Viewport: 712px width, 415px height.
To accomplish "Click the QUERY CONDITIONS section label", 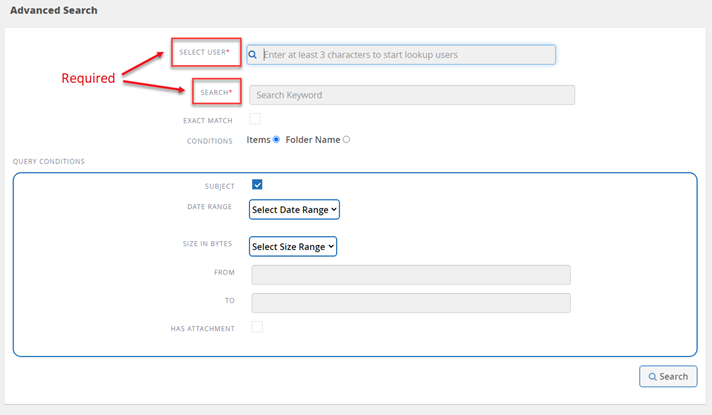I will pyautogui.click(x=49, y=161).
